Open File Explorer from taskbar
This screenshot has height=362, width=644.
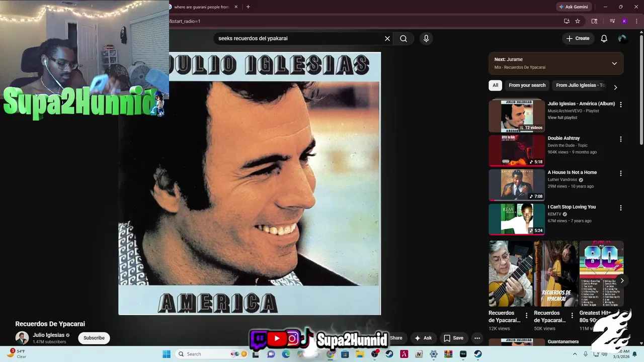[360, 354]
